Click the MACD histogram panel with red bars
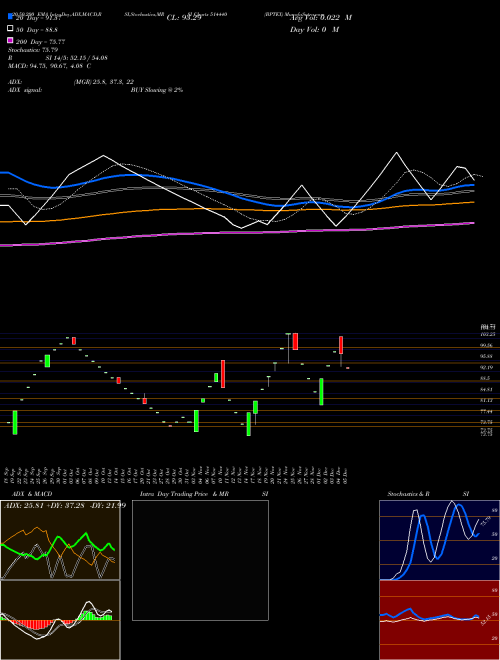The height and width of the screenshot is (660, 500). point(60,620)
